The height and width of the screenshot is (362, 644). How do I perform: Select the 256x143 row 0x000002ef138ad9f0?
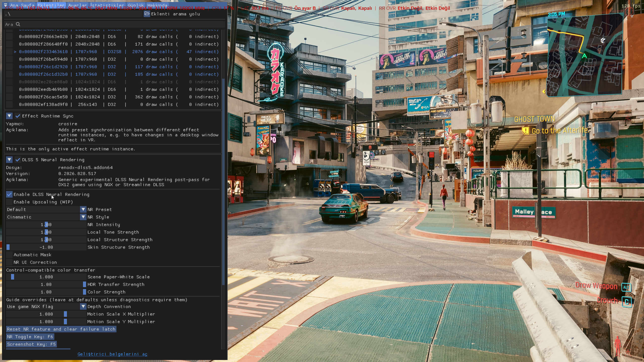(119, 104)
